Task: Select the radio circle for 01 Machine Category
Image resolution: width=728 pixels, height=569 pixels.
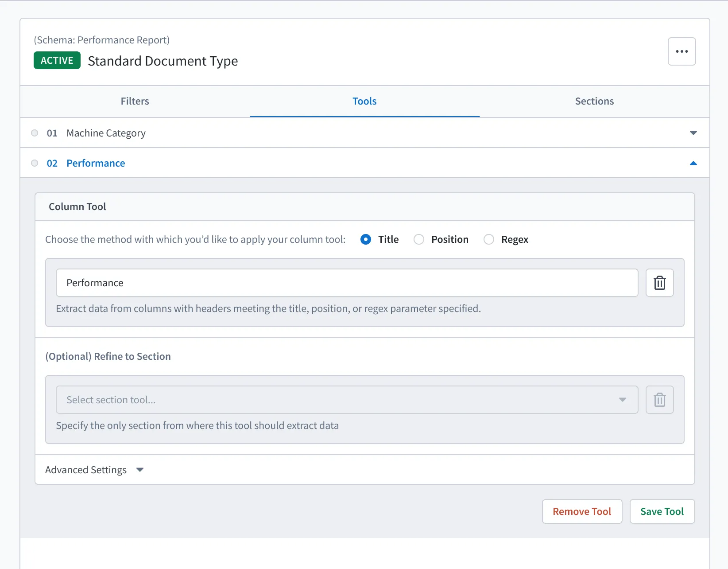Action: pyautogui.click(x=35, y=133)
